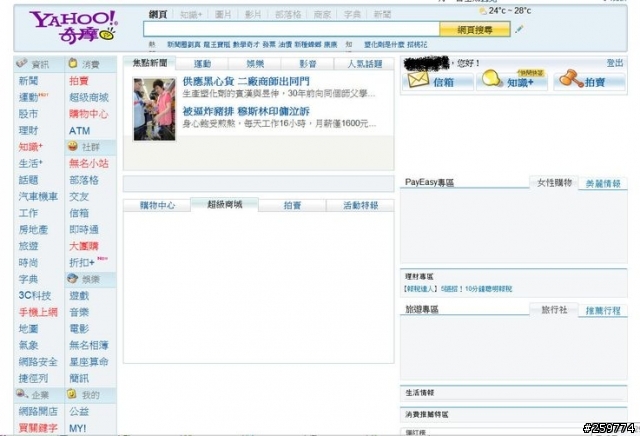Open the 網路安全 sidebar link
Viewport: 640px width, 436px height.
point(38,362)
